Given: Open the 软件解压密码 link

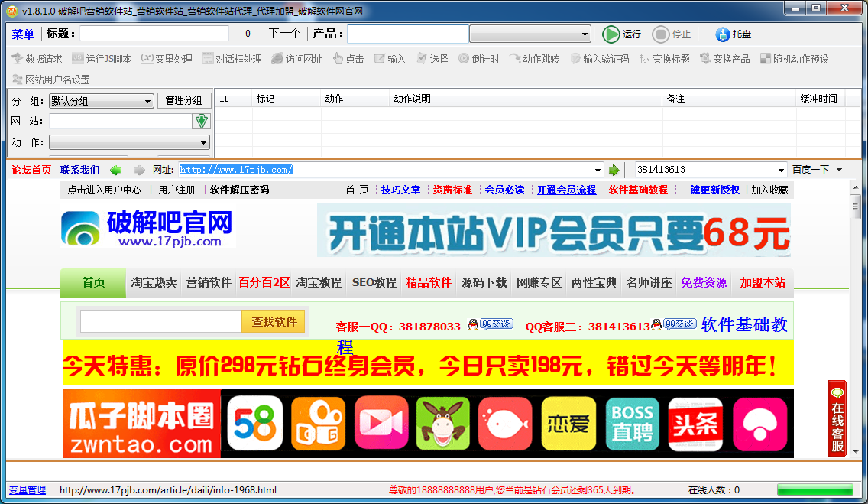Looking at the screenshot, I should (x=239, y=190).
